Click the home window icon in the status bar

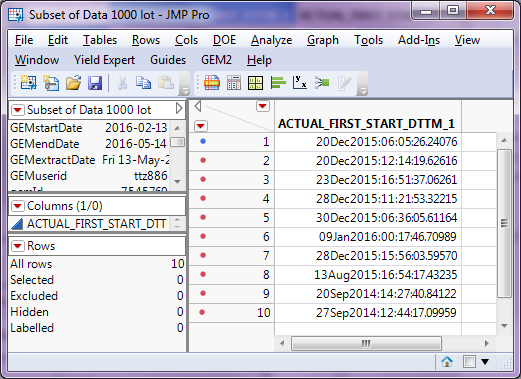pos(447,362)
